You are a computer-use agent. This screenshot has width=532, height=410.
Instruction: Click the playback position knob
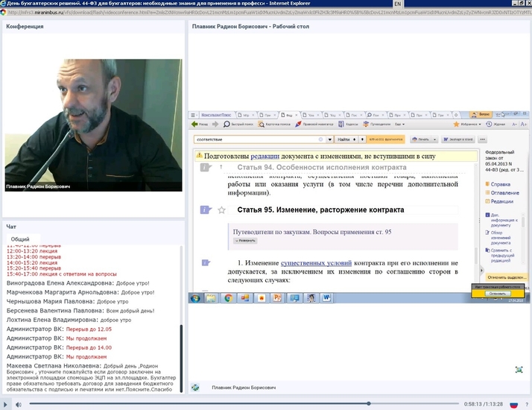369,403
